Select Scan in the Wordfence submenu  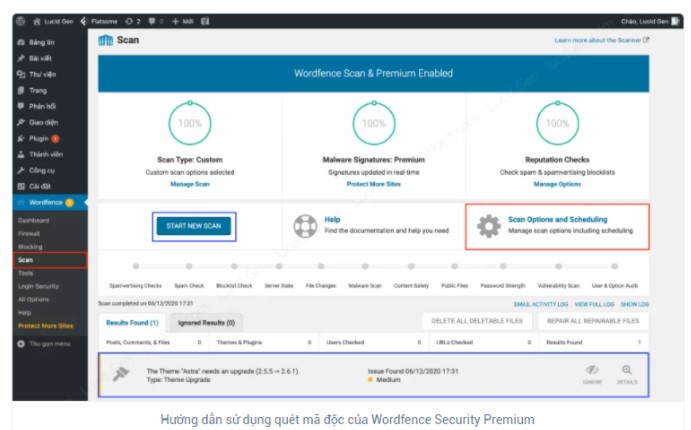pyautogui.click(x=26, y=259)
